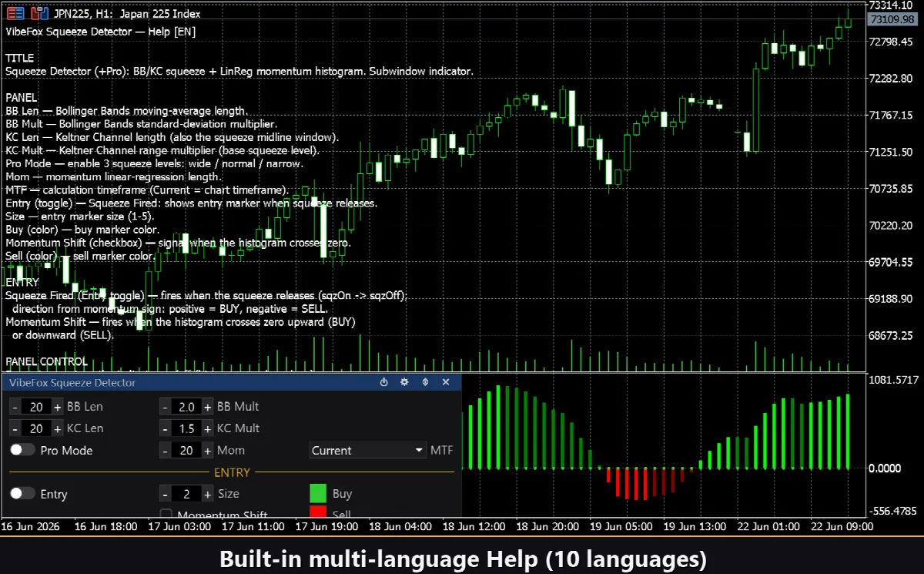
Task: Click the KC Len value field
Action: click(x=36, y=428)
